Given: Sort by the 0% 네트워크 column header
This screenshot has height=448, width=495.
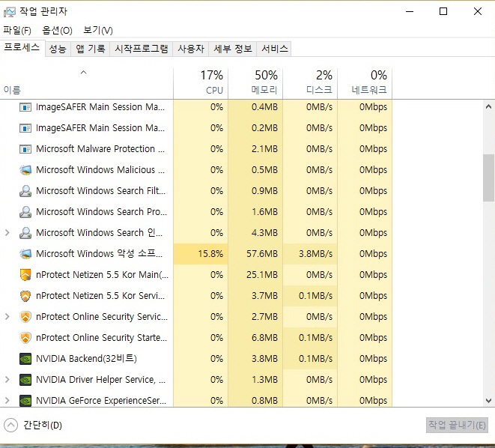Looking at the screenshot, I should [x=365, y=83].
